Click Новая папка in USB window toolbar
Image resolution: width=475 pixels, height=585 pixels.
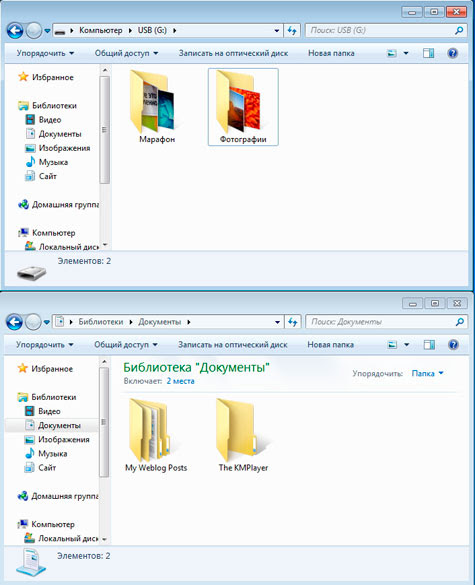(x=331, y=53)
